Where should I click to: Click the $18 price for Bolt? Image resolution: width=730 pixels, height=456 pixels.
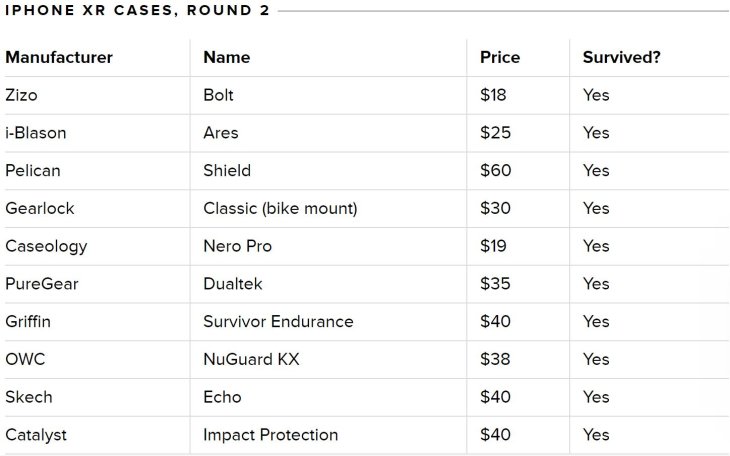[x=494, y=95]
